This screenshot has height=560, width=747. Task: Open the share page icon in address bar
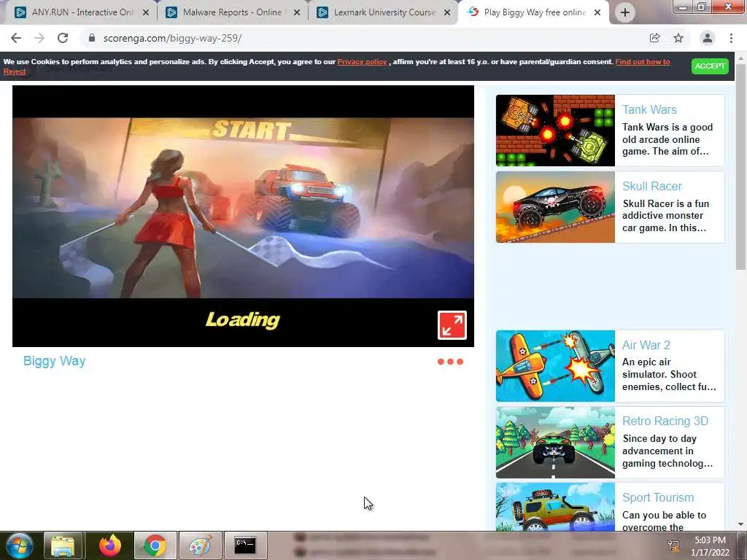coord(654,38)
